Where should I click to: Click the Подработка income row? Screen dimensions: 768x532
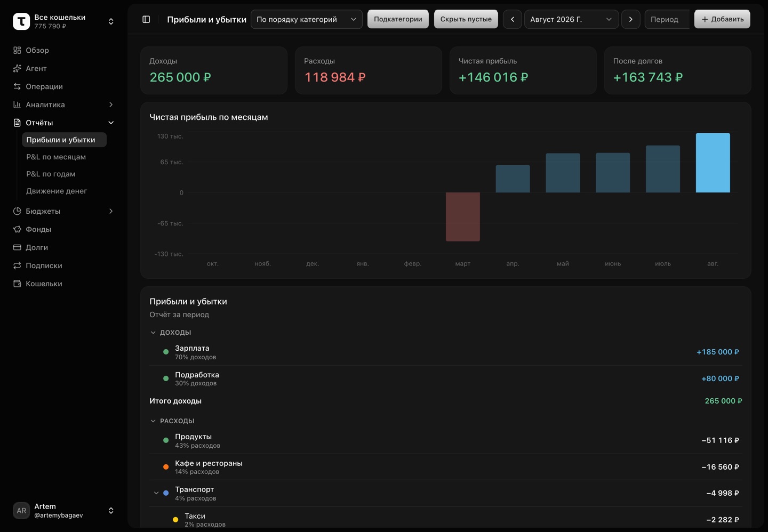pos(446,378)
